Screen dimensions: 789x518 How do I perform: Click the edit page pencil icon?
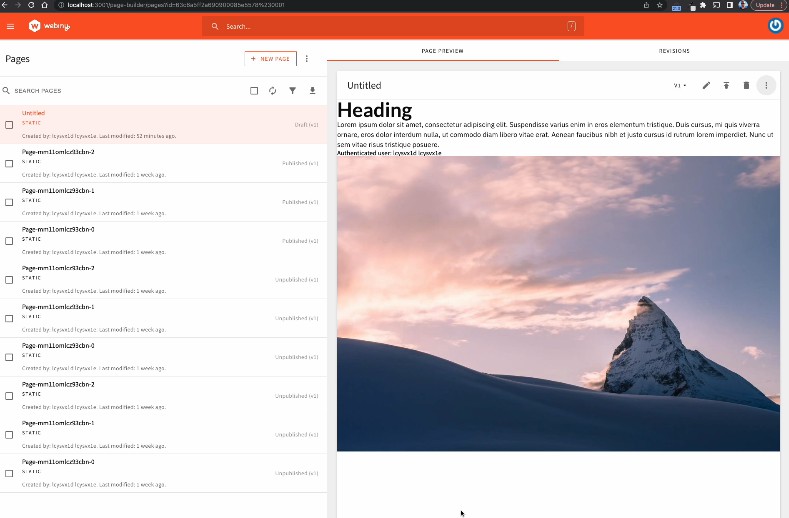[706, 86]
